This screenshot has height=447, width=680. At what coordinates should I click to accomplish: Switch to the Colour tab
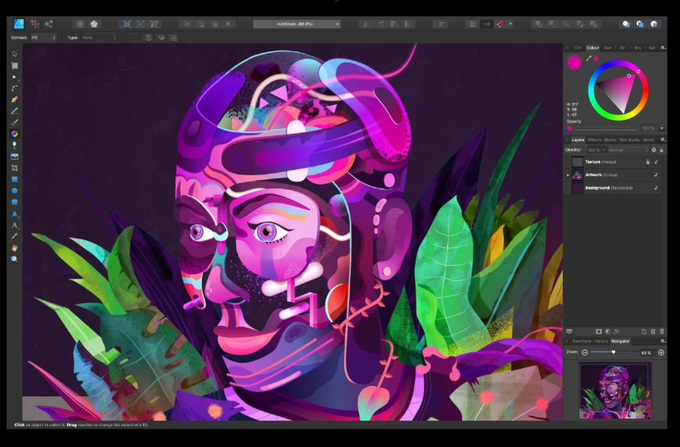[x=592, y=48]
